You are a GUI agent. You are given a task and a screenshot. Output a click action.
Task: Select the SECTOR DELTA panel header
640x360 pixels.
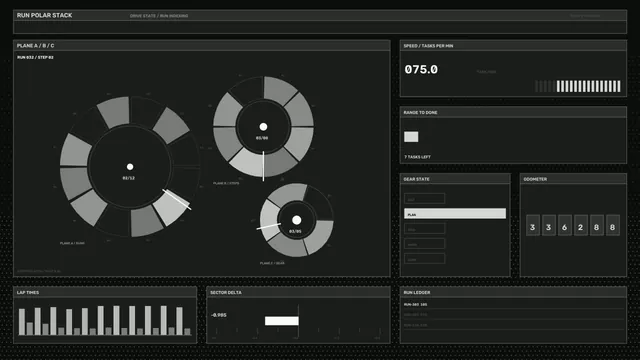coord(298,292)
